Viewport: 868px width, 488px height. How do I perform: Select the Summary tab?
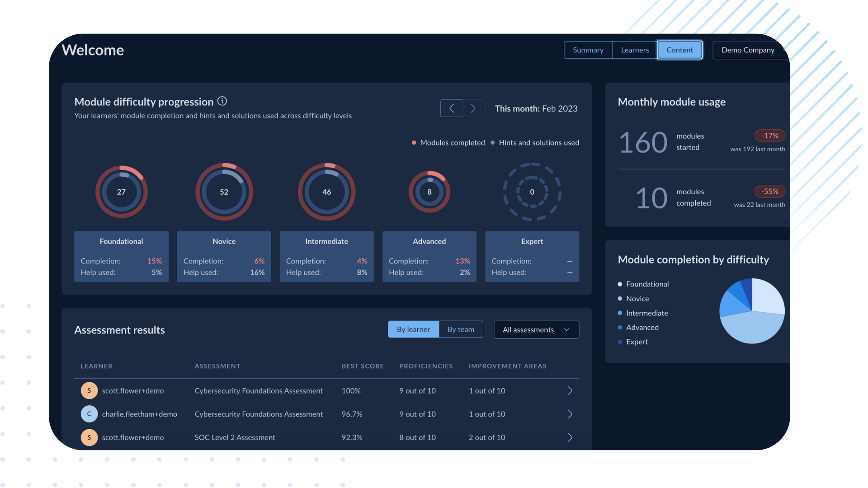click(588, 49)
